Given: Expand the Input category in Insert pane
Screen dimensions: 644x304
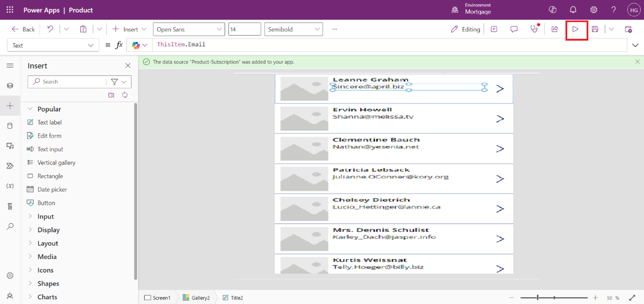Looking at the screenshot, I should (x=45, y=216).
